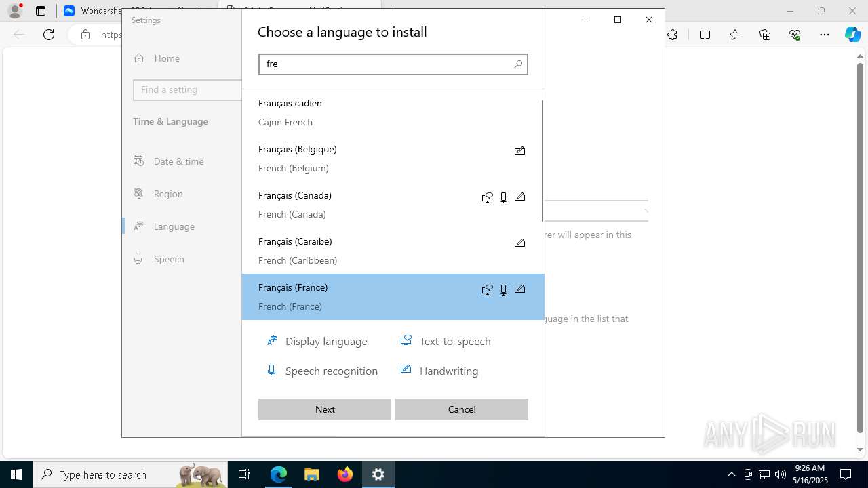Click microphone icon on Français (France) row

point(503,289)
